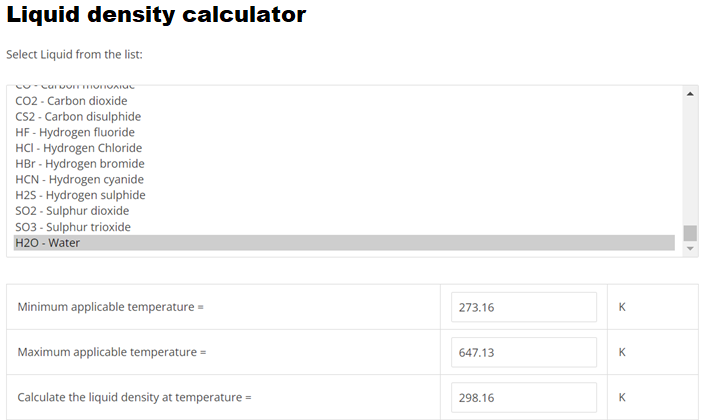
Task: Choose SO3 - Sulphur trioxide
Action: (344, 227)
